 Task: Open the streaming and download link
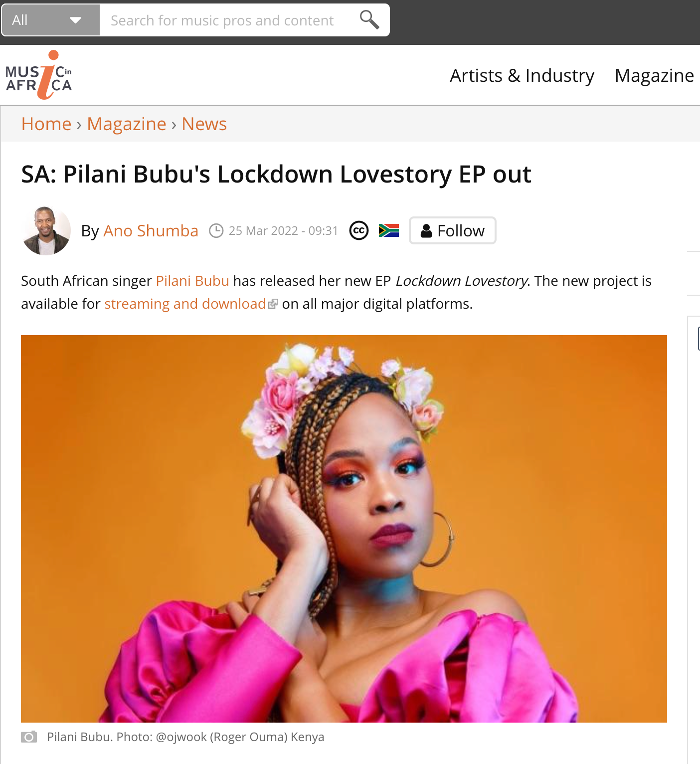[x=185, y=304]
